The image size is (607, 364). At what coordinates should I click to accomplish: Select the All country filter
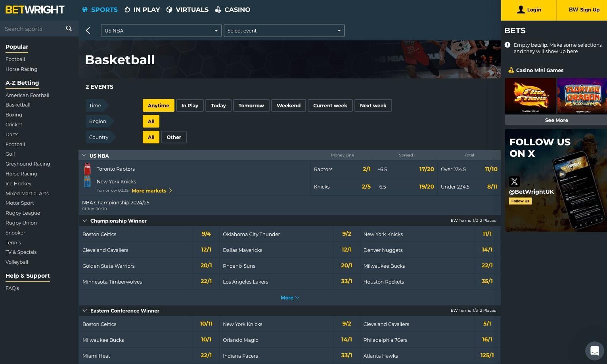click(151, 137)
